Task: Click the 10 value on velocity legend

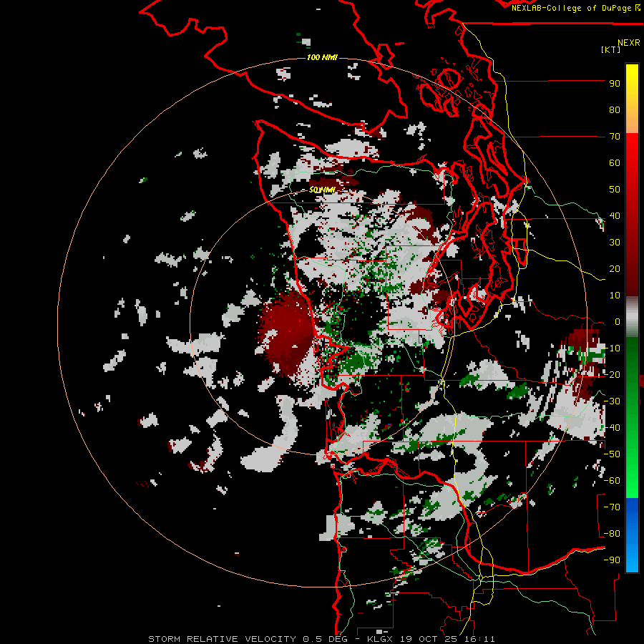Action: pyautogui.click(x=615, y=296)
